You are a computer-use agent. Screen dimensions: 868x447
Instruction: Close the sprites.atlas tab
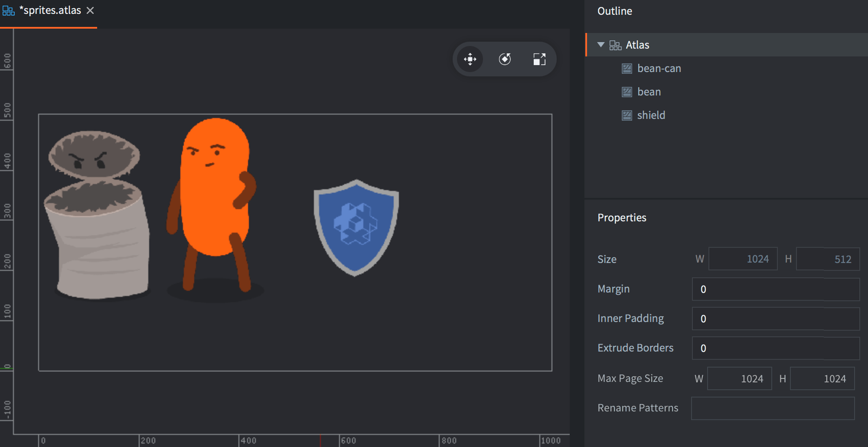point(90,10)
